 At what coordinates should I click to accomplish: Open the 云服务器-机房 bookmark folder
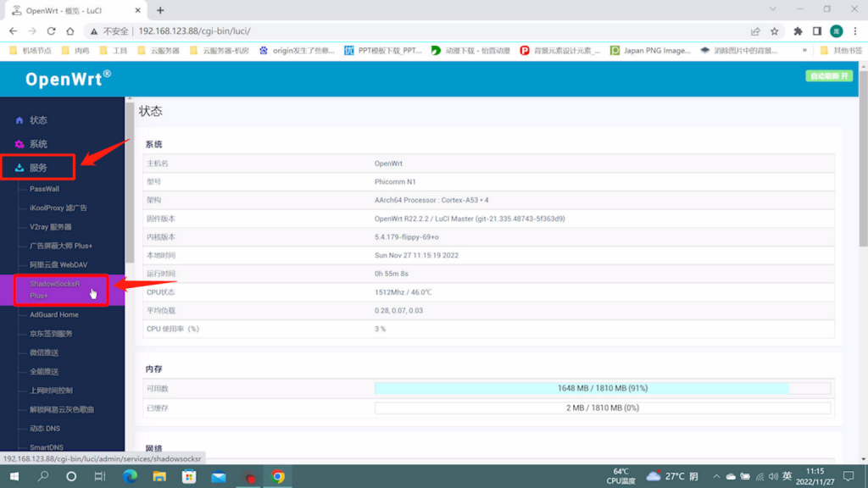coord(220,50)
